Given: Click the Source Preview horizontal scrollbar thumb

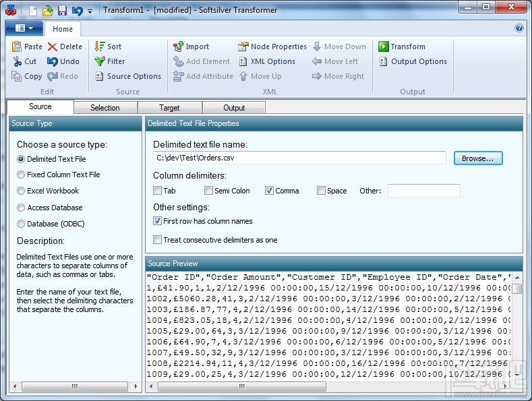Looking at the screenshot, I should pos(242,386).
